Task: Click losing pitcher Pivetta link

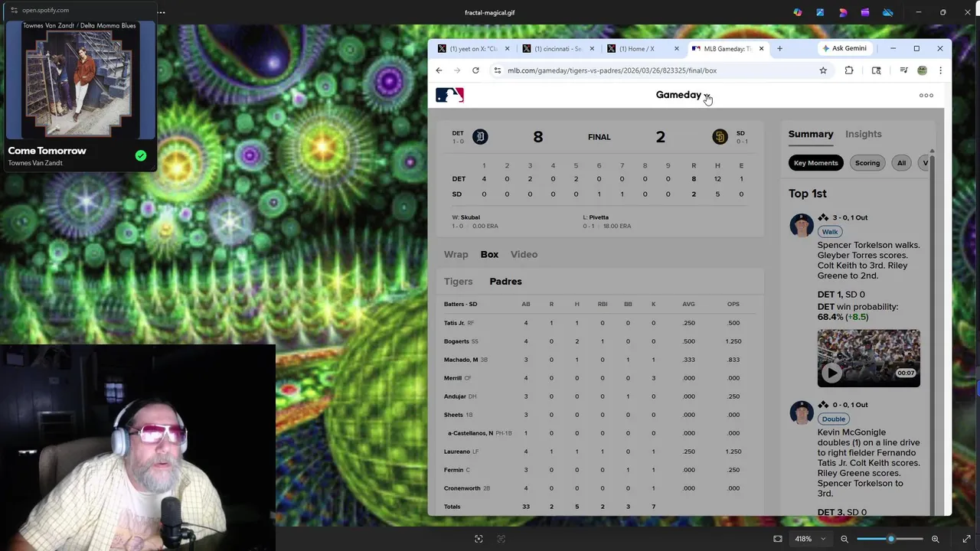Action: tap(599, 217)
